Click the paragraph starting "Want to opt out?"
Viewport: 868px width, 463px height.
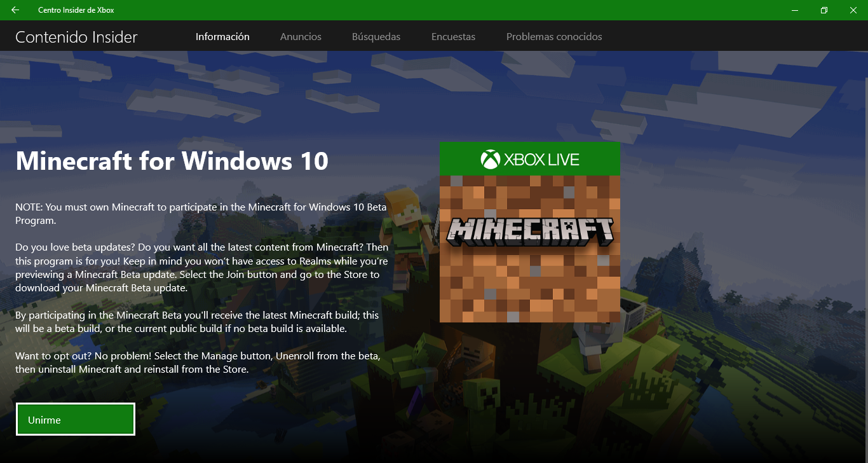tap(198, 363)
